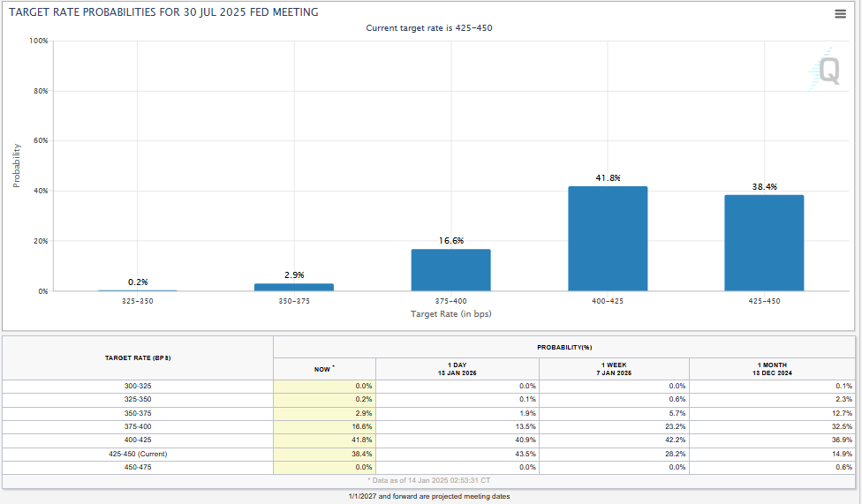Click the 425-450 x-axis label
The image size is (862, 504).
click(x=764, y=301)
